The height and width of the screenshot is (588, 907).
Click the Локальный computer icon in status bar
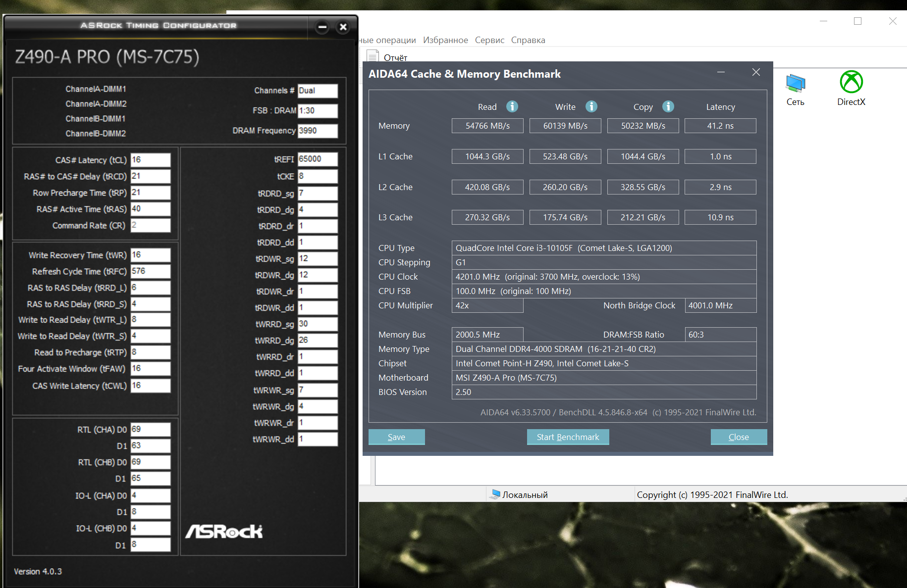pyautogui.click(x=495, y=494)
